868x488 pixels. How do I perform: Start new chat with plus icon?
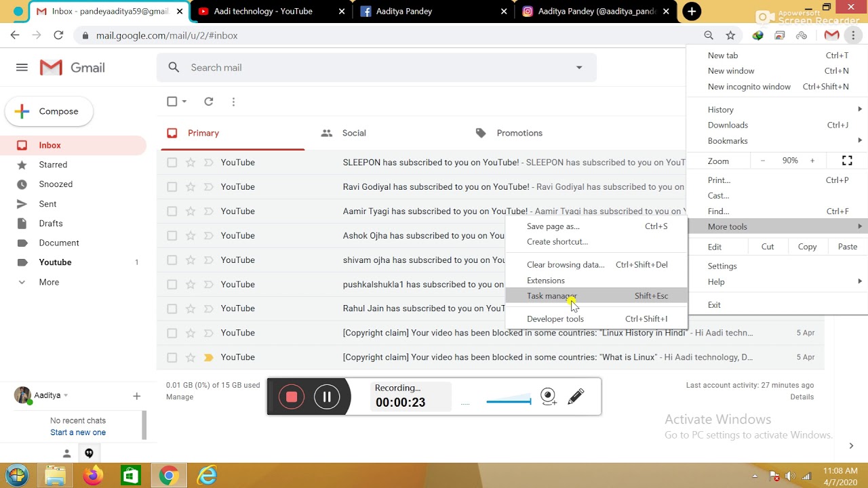pyautogui.click(x=136, y=396)
